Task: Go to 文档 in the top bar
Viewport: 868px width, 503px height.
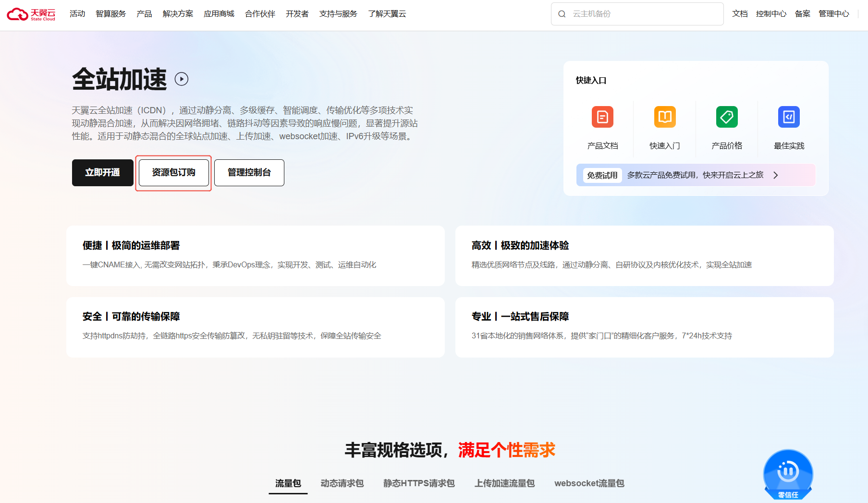Action: tap(740, 14)
